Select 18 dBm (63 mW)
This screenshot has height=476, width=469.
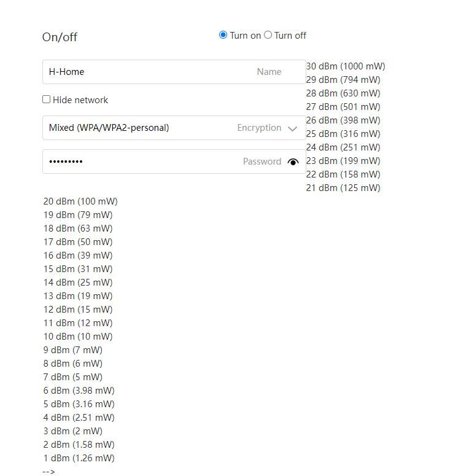(x=78, y=228)
